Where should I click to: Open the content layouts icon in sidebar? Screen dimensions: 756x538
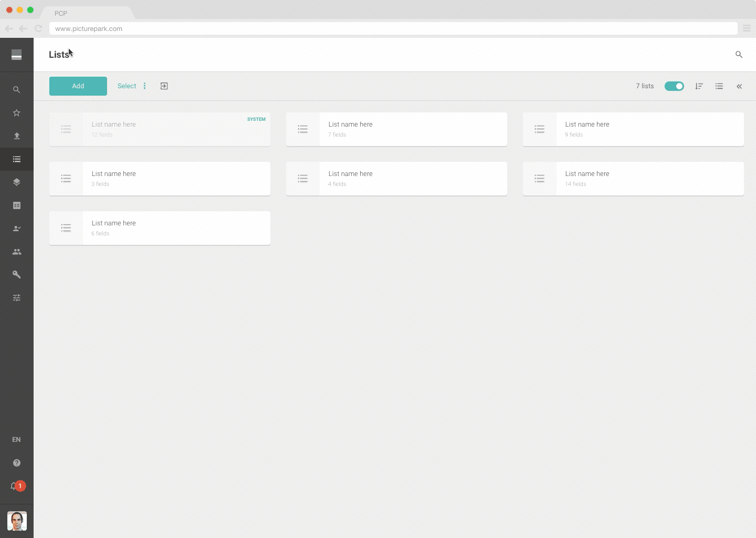[17, 205]
